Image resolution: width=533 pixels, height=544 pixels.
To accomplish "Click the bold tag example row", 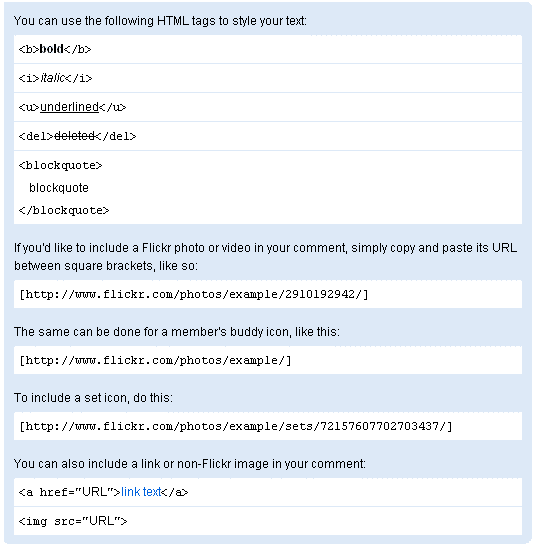I will tap(268, 49).
